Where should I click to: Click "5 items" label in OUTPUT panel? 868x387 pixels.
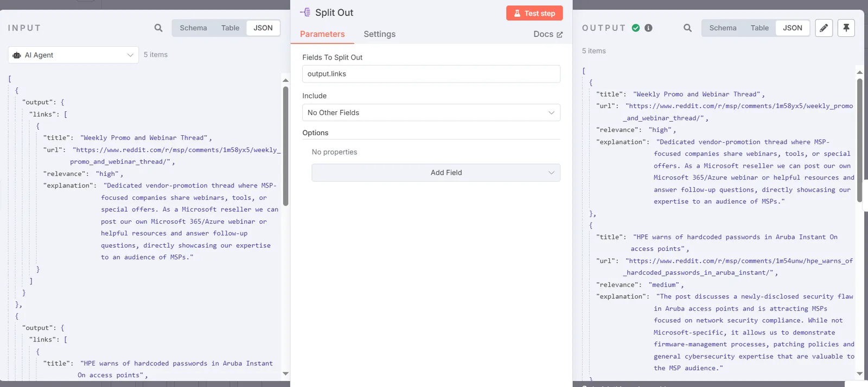pyautogui.click(x=594, y=51)
